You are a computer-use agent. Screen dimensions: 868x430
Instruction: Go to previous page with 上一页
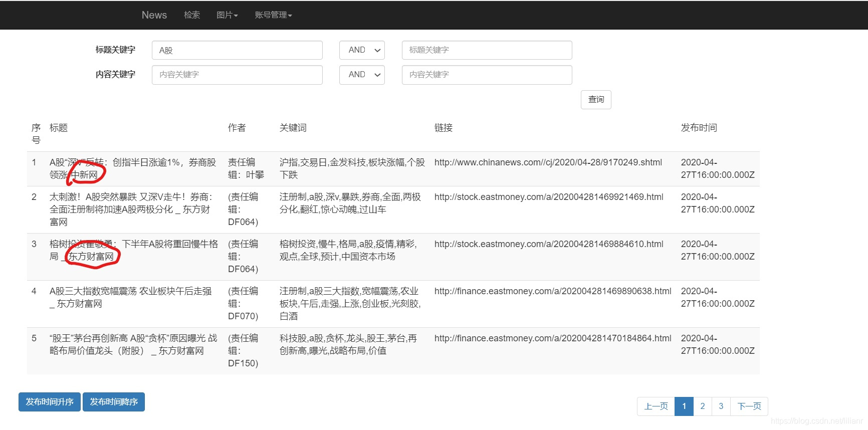(656, 406)
